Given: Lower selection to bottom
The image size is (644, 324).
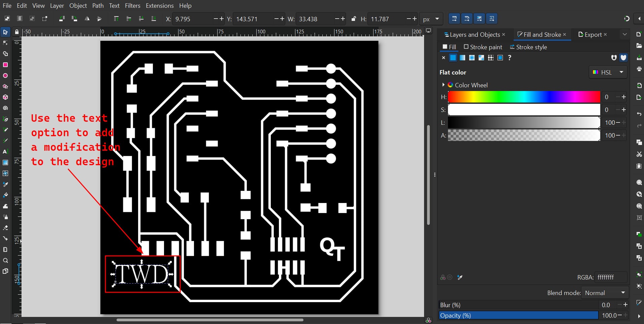Looking at the screenshot, I should [154, 19].
